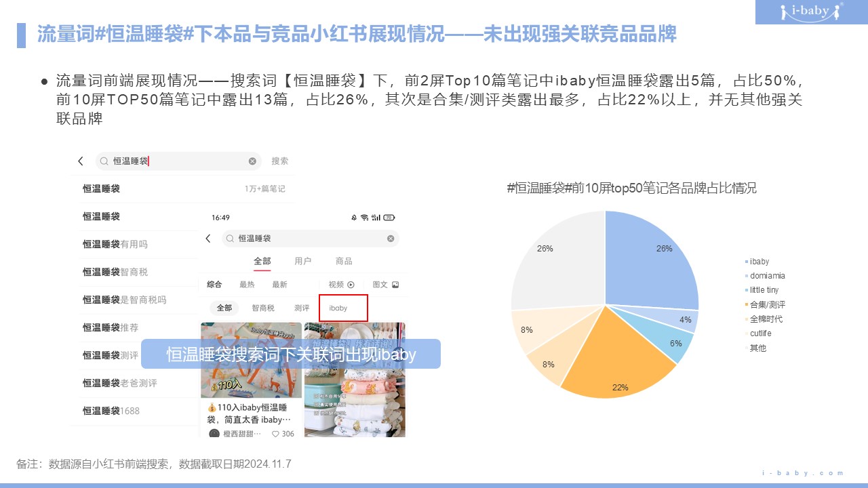Tap the back arrow beside the first search bar
Viewport: 868px width, 488px height.
coord(81,161)
